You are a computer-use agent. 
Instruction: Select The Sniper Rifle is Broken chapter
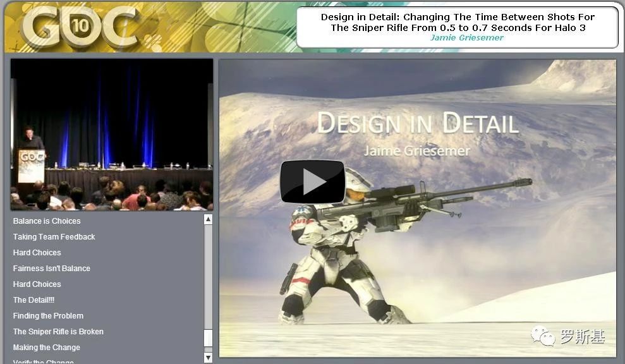pyautogui.click(x=58, y=332)
